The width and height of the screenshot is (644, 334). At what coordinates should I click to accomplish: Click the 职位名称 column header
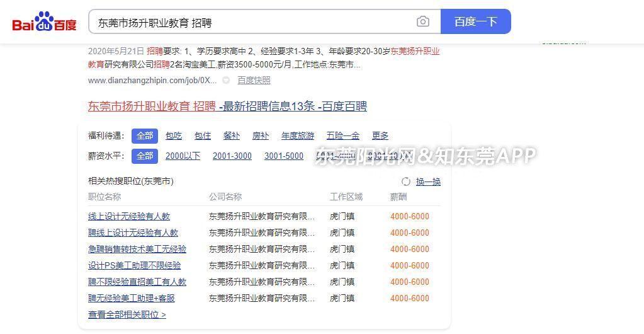pos(105,197)
